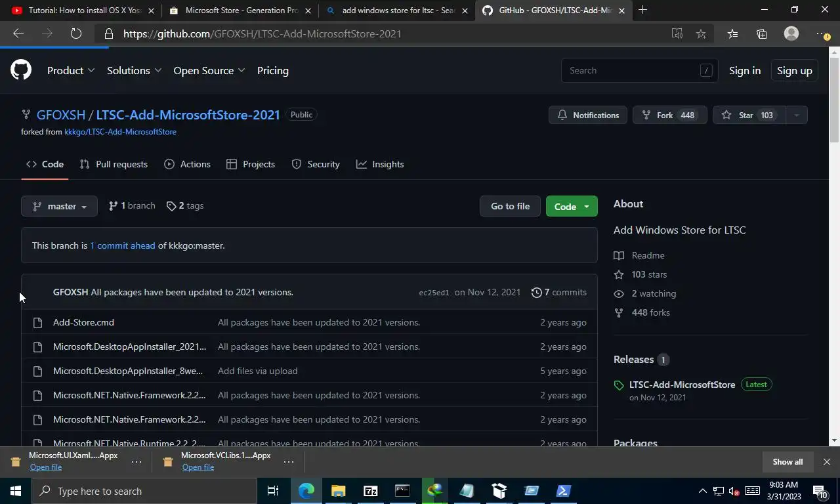This screenshot has width=840, height=504.
Task: Click the browser address bar URL
Action: [x=262, y=33]
